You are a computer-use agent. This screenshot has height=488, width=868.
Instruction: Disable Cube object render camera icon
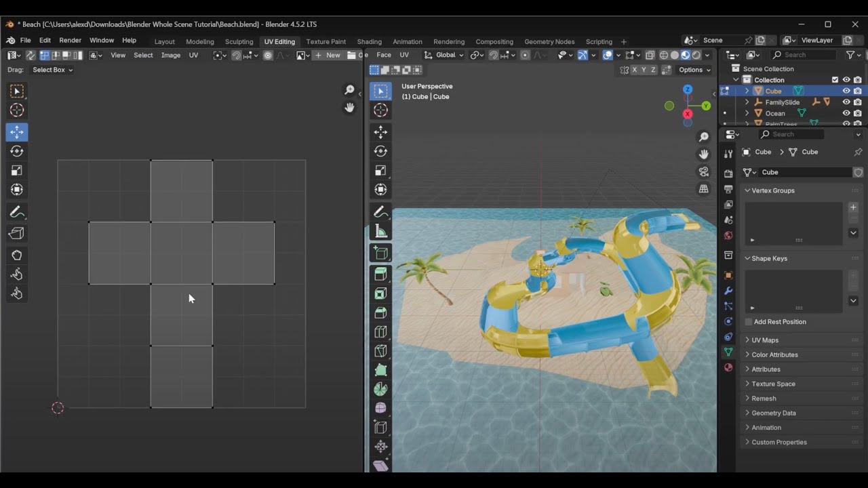tap(858, 91)
